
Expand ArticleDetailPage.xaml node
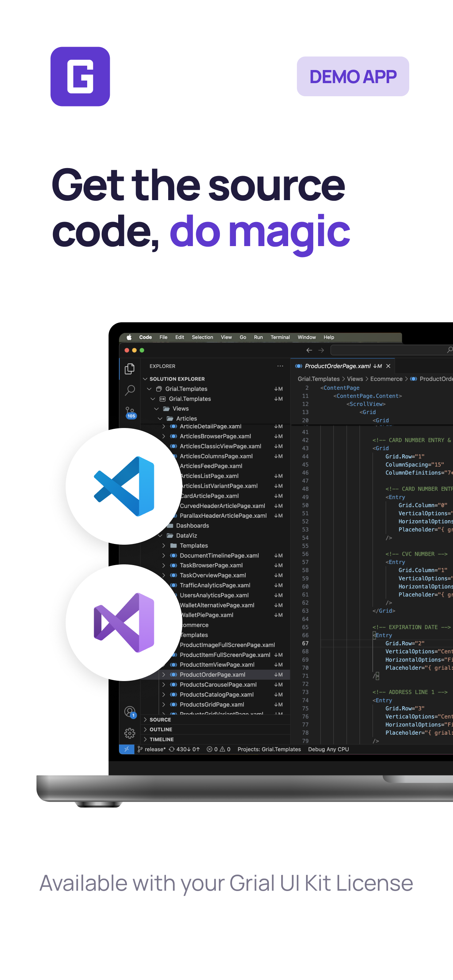click(164, 426)
